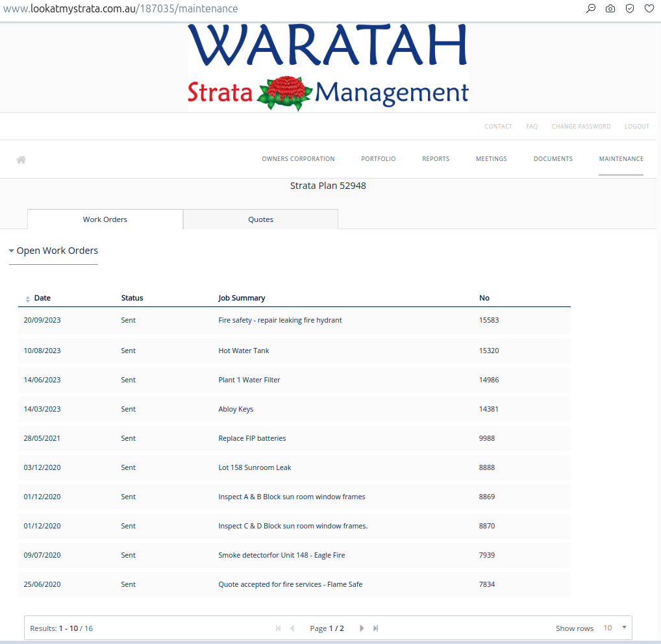Screen dimensions: 661x644
Task: Click the Waratah Strata Management logo
Action: click(328, 68)
